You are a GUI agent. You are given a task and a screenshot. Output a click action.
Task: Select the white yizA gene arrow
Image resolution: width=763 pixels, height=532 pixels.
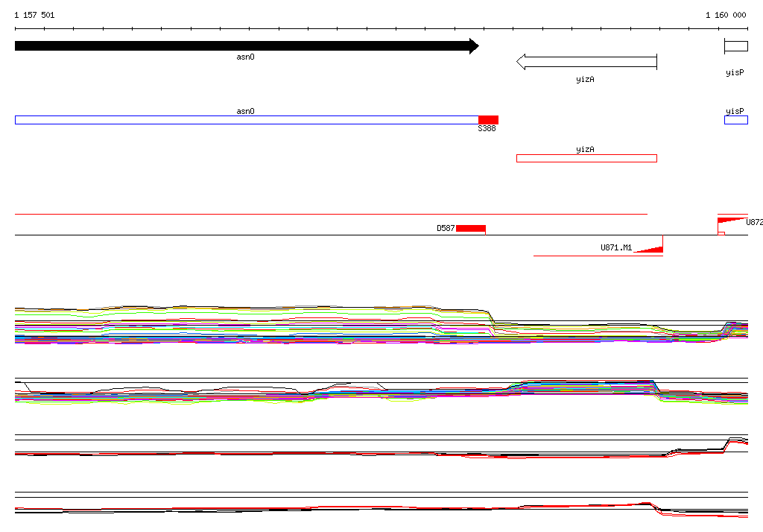point(586,62)
